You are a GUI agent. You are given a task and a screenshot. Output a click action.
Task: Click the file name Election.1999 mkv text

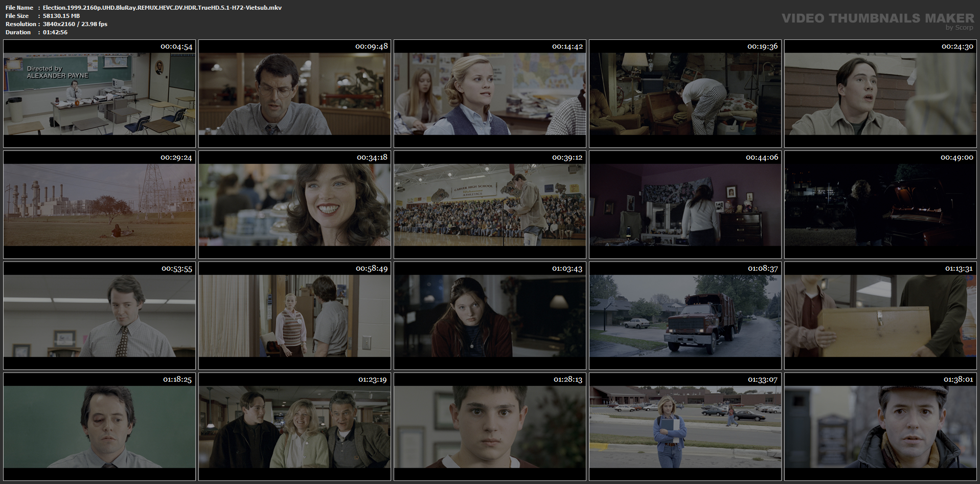(x=162, y=8)
